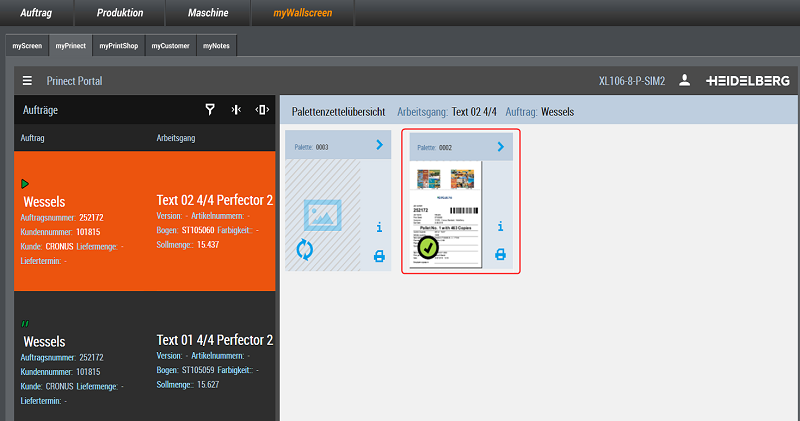Switch to the myCustomer tab
The height and width of the screenshot is (421, 800).
click(172, 46)
